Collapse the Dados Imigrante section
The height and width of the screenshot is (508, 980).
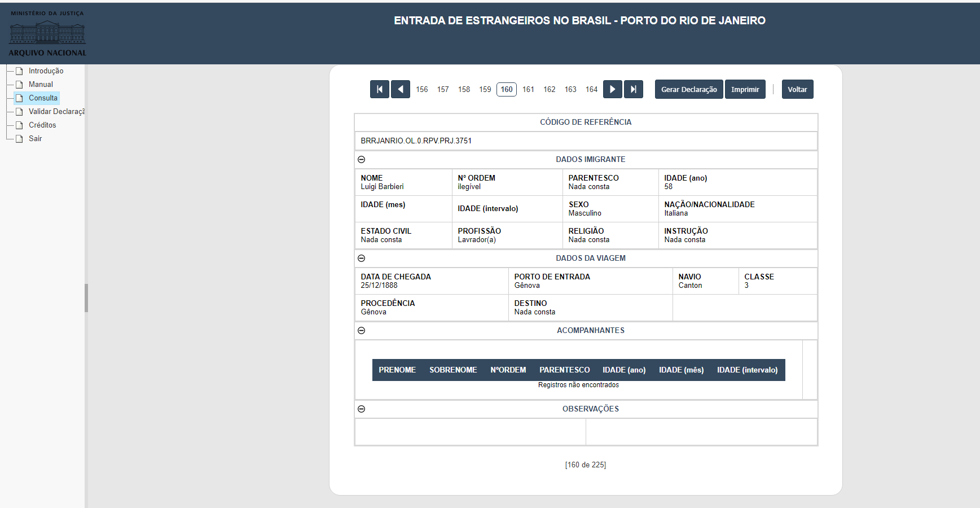362,160
